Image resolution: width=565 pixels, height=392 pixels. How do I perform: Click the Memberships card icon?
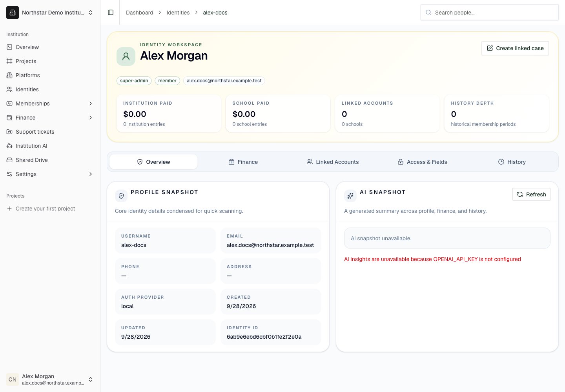pos(9,103)
